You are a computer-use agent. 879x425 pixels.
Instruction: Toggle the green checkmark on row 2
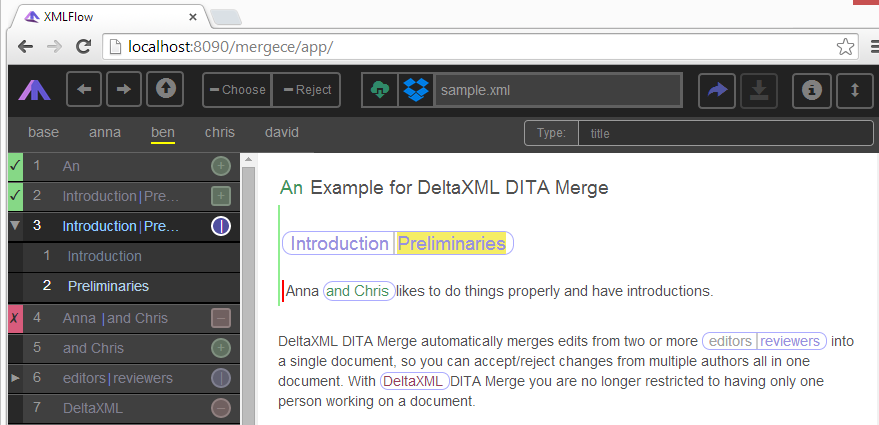[x=15, y=196]
